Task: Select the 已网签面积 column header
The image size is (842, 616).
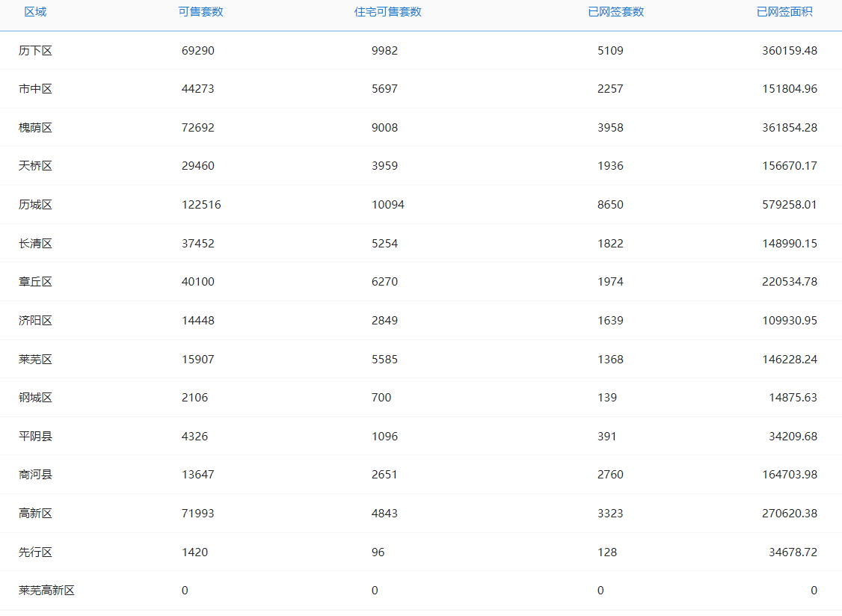Action: 784,12
